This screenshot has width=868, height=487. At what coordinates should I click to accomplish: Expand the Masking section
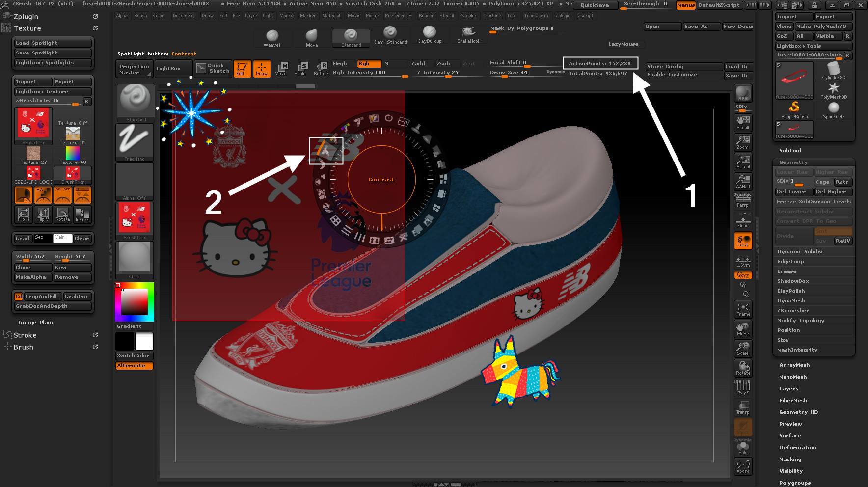[x=790, y=459]
